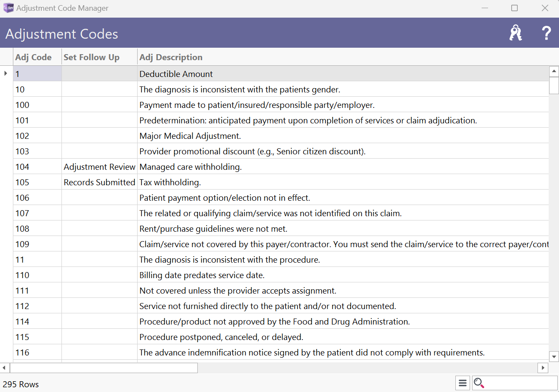Select adj code cell '107'
The width and height of the screenshot is (559, 392).
pyautogui.click(x=37, y=213)
